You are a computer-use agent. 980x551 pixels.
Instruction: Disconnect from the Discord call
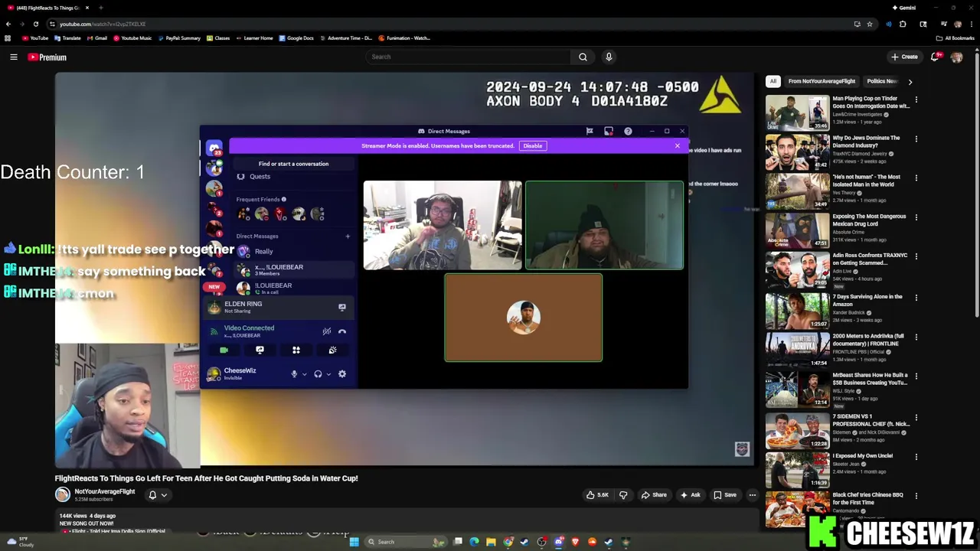(x=342, y=331)
